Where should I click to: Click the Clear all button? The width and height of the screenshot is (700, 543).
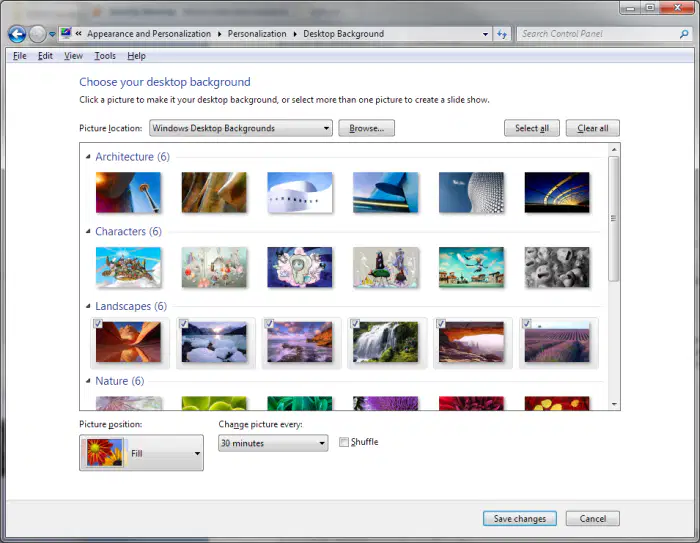point(592,128)
